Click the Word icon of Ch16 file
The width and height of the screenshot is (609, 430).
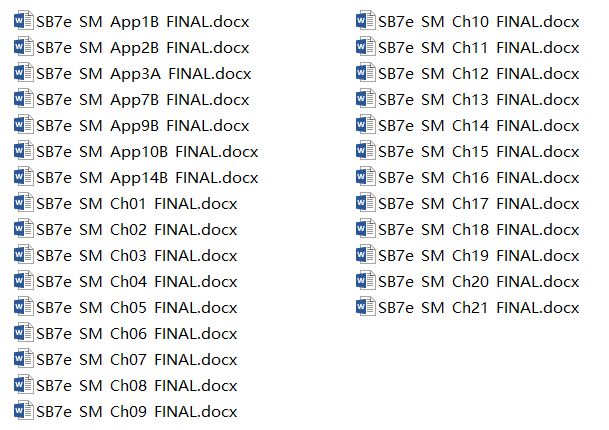point(365,177)
